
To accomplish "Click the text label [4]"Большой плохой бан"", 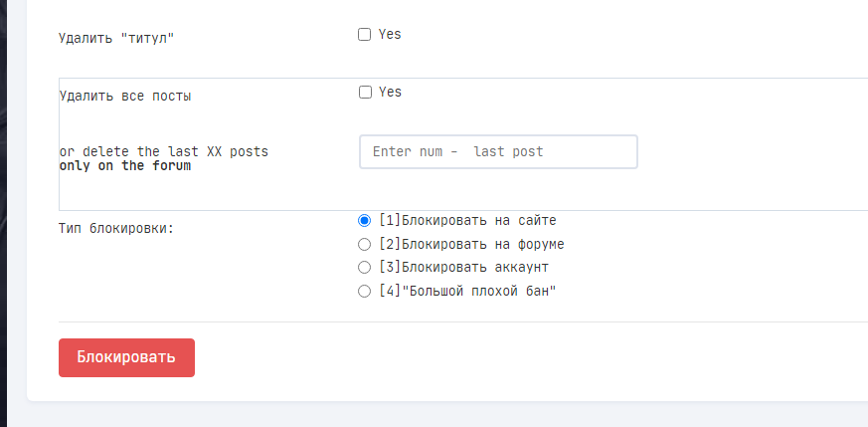I will (467, 291).
